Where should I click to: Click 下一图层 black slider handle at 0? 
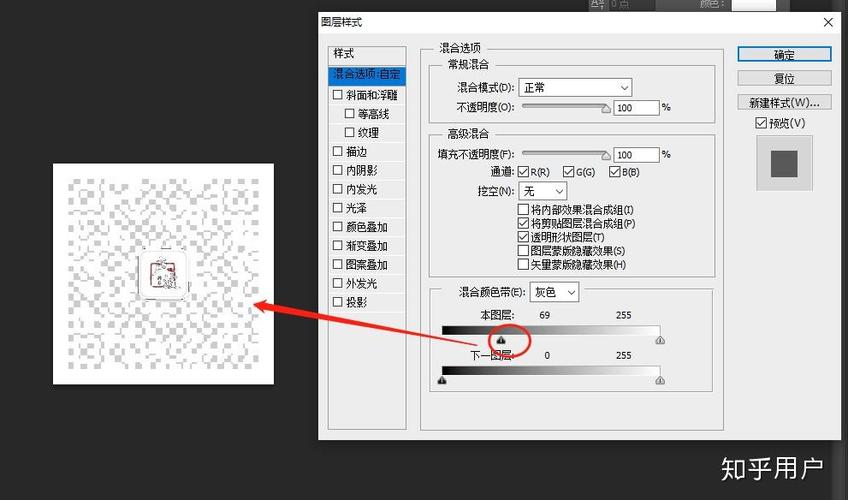(442, 381)
